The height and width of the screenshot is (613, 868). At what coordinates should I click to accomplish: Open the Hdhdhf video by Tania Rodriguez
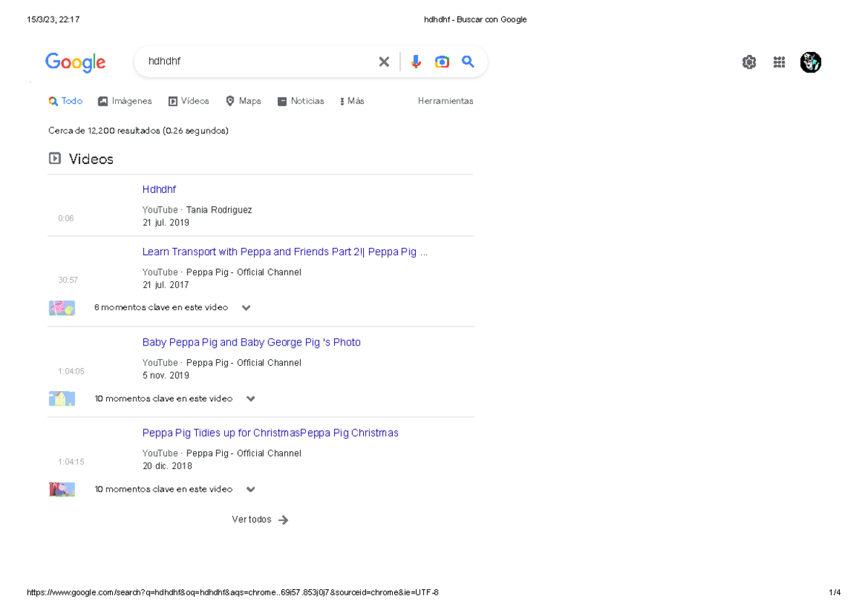(159, 189)
